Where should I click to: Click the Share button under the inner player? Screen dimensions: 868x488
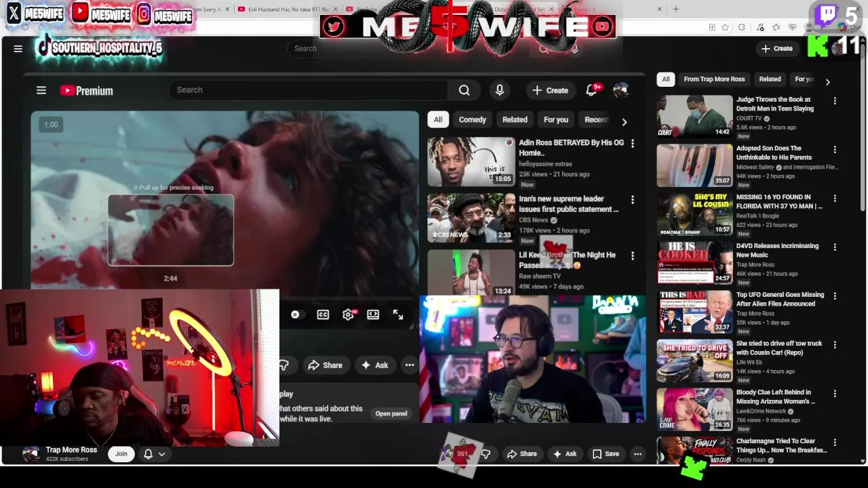pos(325,365)
